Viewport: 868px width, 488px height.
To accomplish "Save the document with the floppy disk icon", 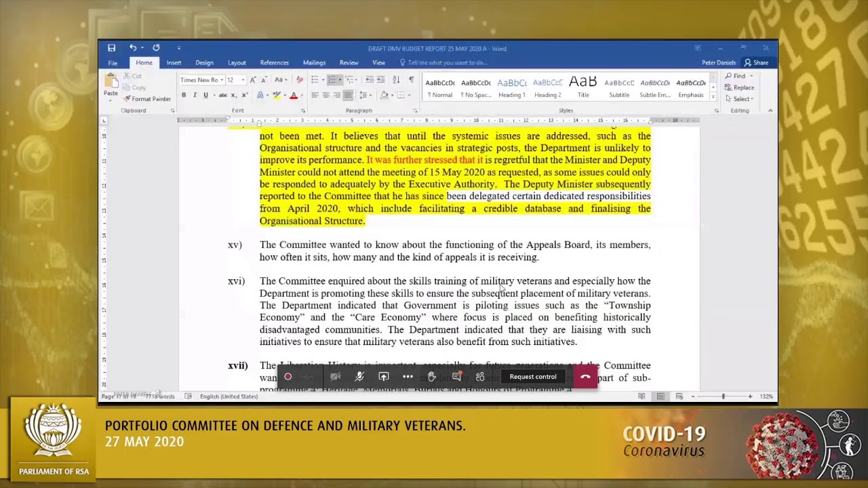I will (x=111, y=48).
